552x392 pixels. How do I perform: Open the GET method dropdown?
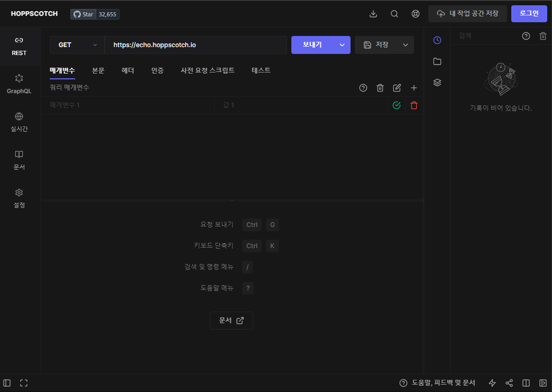tap(77, 45)
